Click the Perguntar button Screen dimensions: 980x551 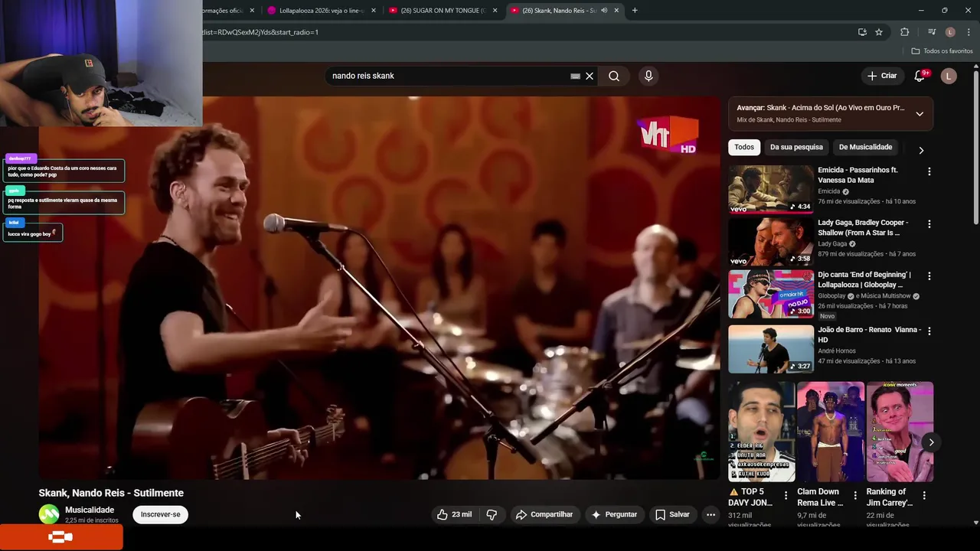[x=614, y=514]
